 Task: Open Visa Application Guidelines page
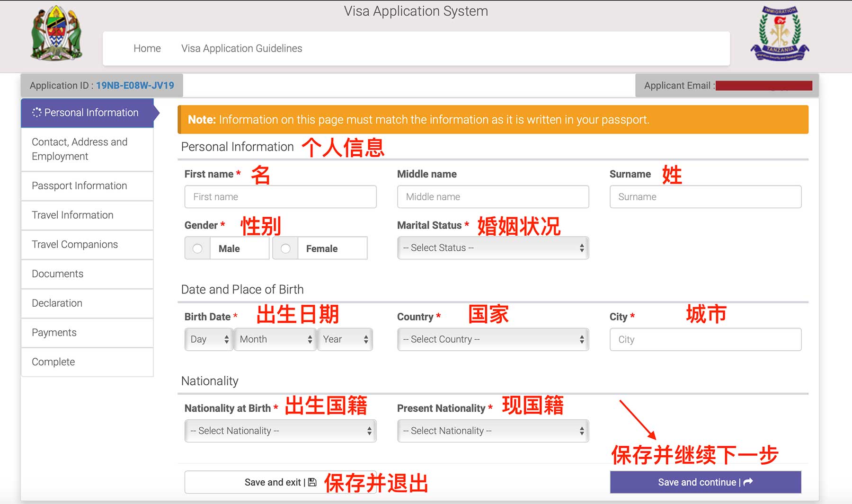[241, 48]
